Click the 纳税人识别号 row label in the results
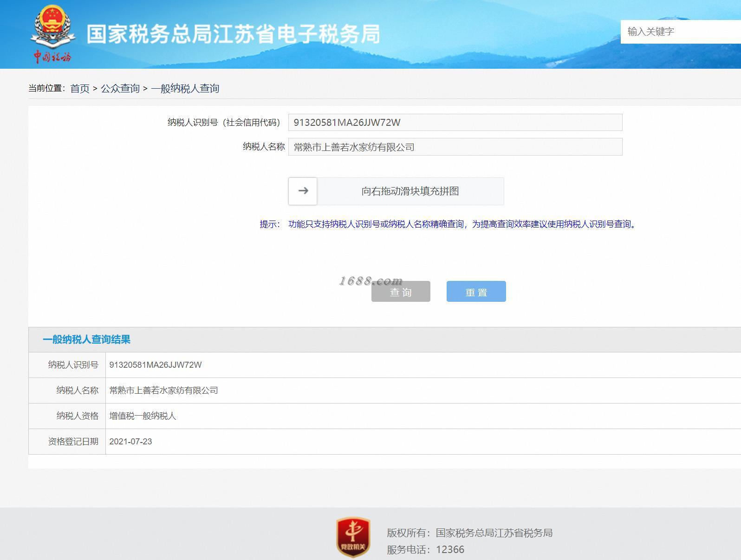This screenshot has height=560, width=741. pos(73,365)
